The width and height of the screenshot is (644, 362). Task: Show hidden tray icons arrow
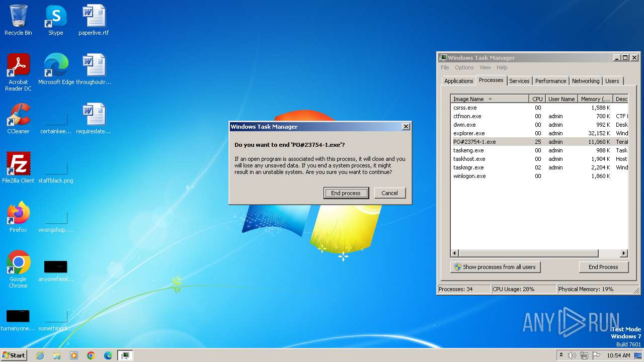(x=561, y=355)
